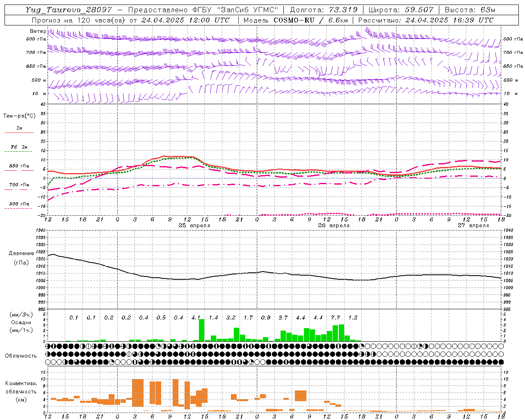
Task: Click the 3-hour precipitation value 1.7
Action: [x=248, y=317]
